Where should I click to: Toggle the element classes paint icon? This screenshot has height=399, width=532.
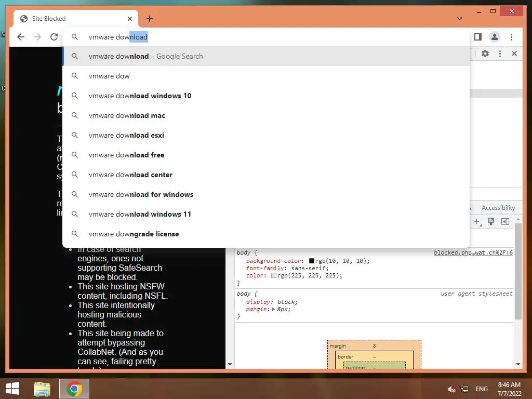[491, 221]
